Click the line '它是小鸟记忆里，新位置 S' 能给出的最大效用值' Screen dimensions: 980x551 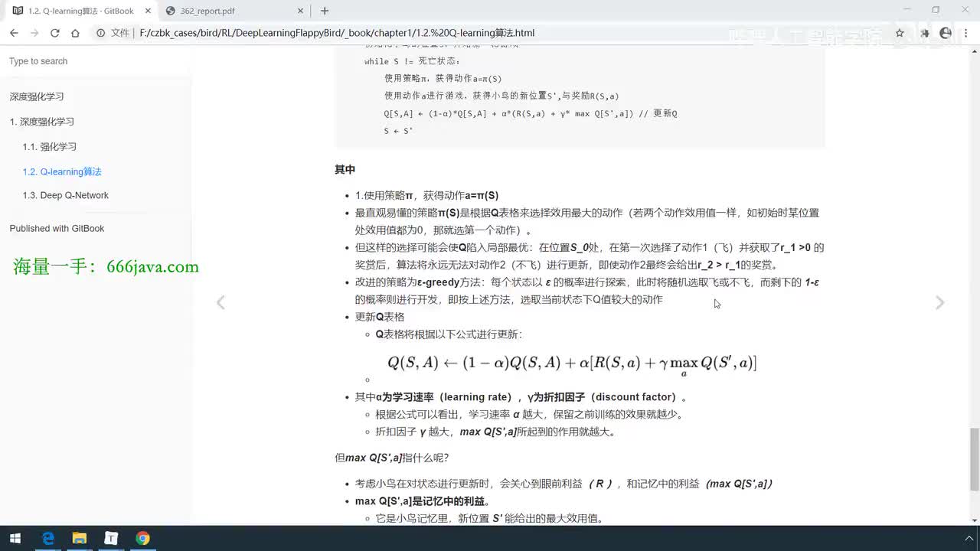[x=489, y=518]
